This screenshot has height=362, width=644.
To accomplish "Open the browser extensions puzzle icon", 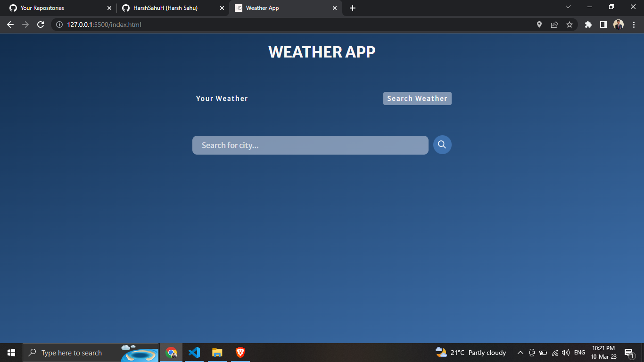I will click(588, 25).
